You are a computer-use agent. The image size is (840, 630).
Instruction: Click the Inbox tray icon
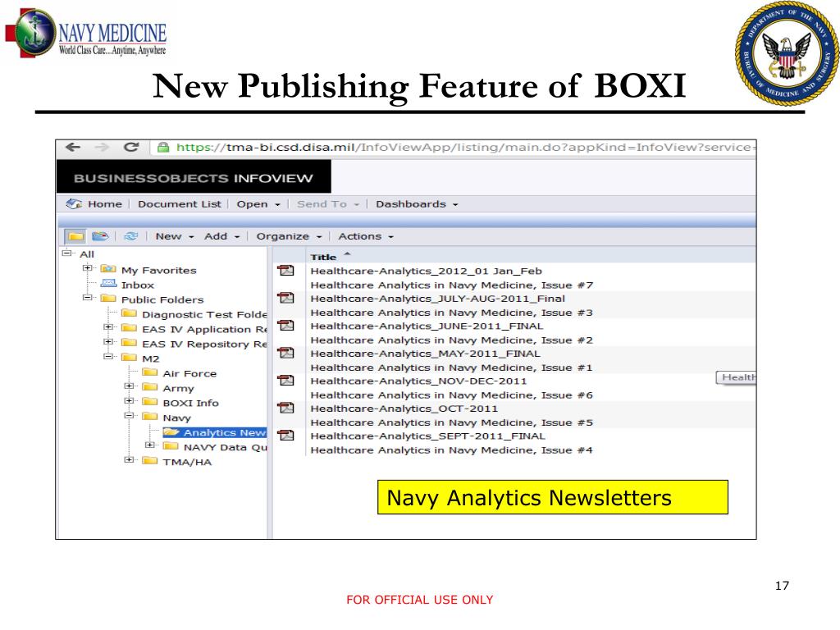[109, 283]
